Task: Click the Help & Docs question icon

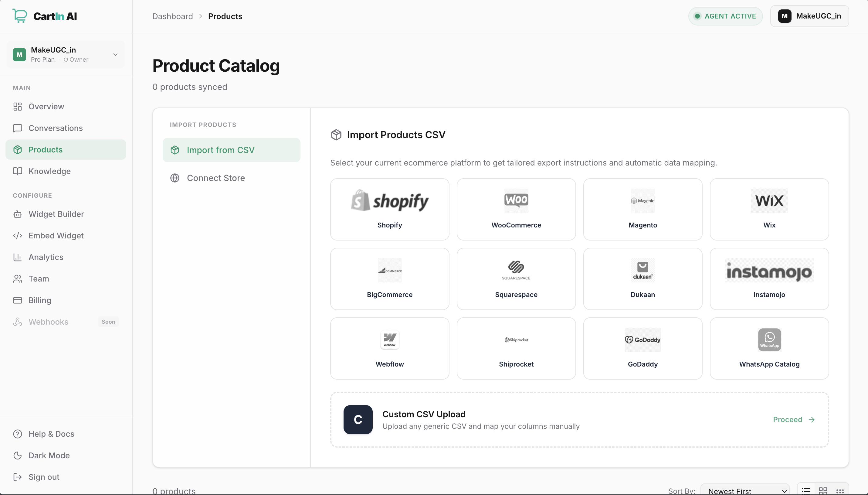Action: tap(18, 434)
